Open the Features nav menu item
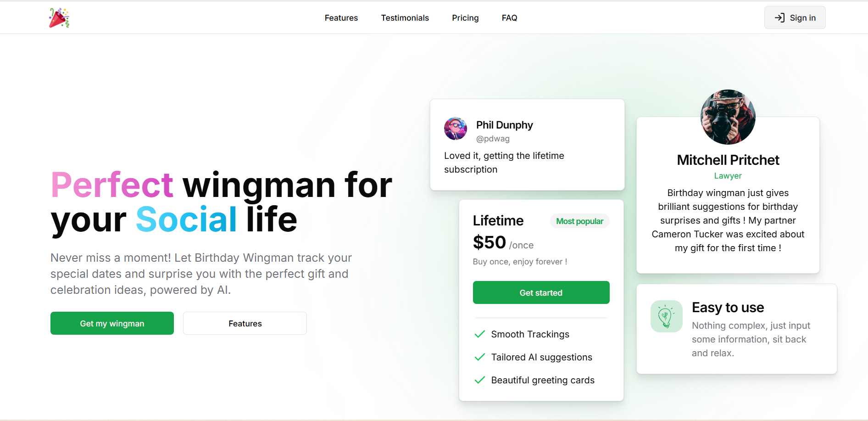 (x=341, y=18)
